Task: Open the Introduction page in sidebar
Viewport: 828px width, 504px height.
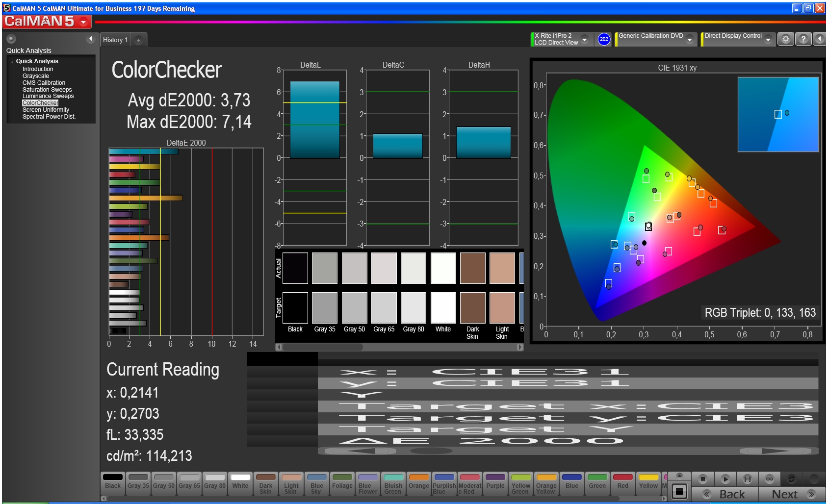Action: coord(38,69)
